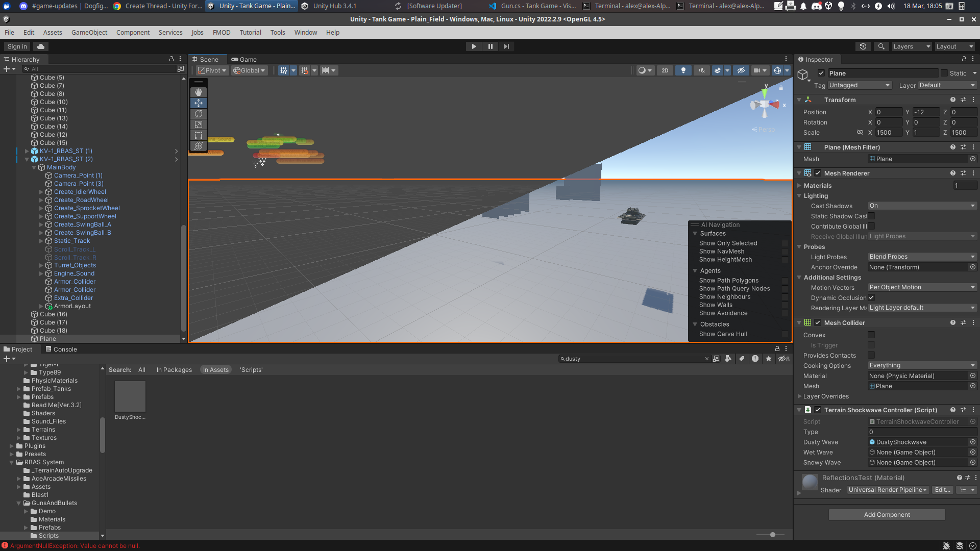The width and height of the screenshot is (980, 551).
Task: Click the Add Component button
Action: point(887,515)
